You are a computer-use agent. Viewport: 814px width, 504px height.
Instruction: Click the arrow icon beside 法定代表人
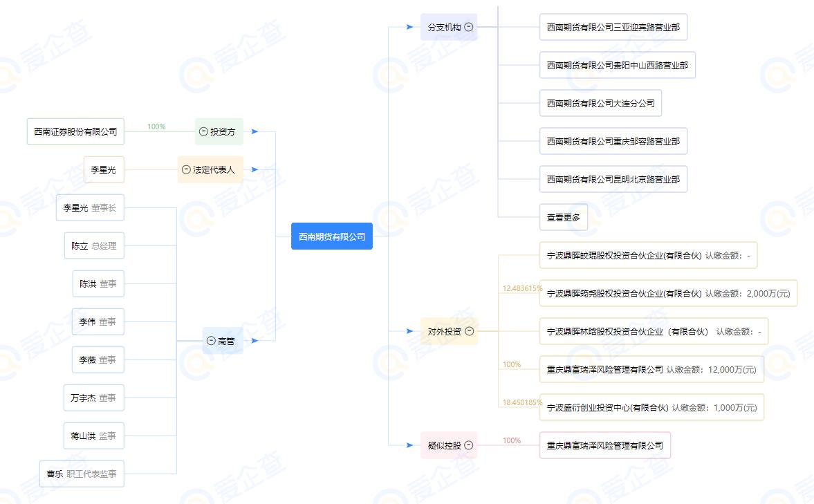click(x=255, y=169)
